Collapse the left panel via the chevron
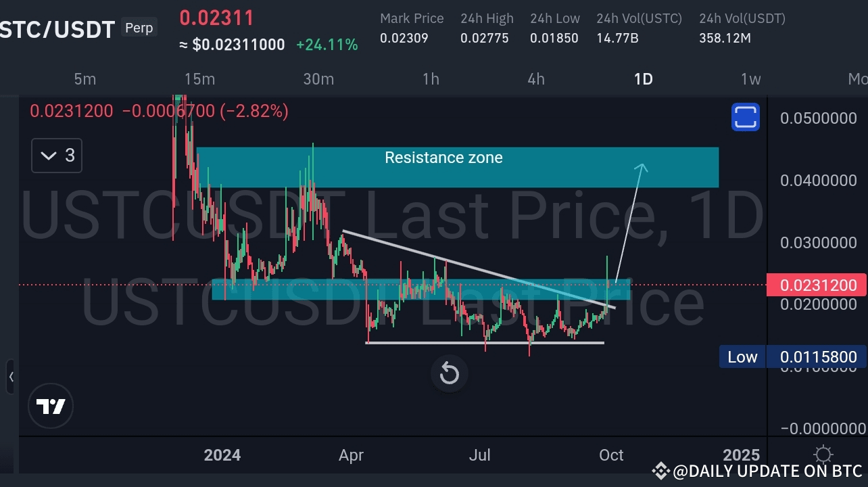This screenshot has width=868, height=487. point(11,377)
